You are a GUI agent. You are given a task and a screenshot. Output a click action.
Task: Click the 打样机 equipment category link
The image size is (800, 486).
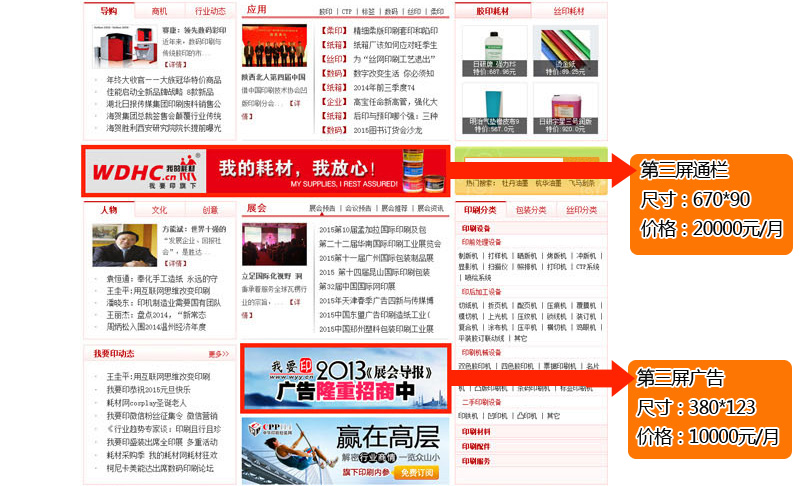497,256
